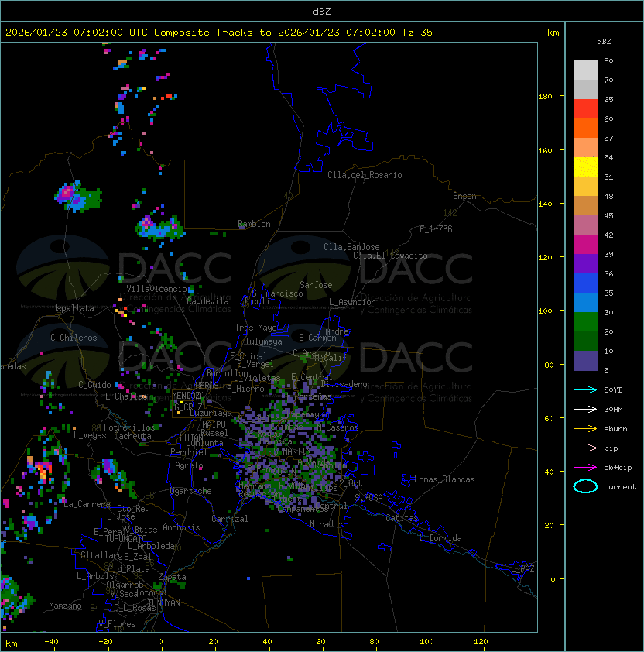Screen dimensions: 644x652
Task: Click the L_Dormida label
Action: 440,538
